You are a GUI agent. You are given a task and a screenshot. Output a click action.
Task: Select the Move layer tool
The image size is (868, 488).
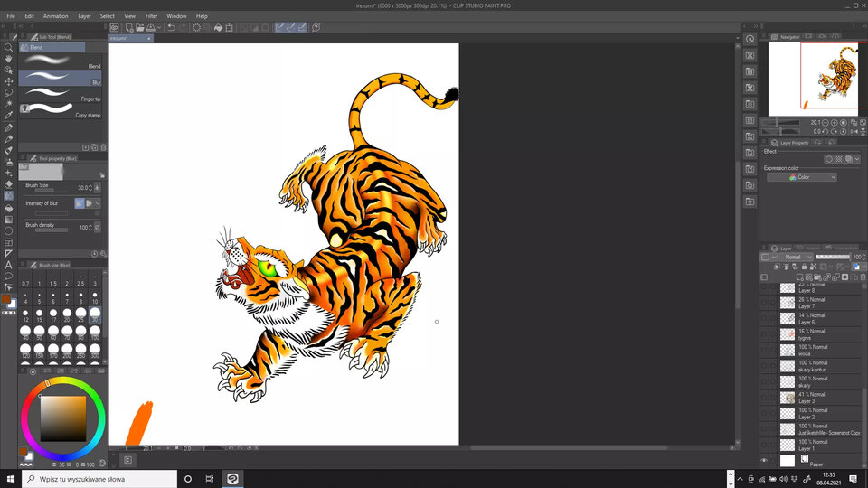8,81
